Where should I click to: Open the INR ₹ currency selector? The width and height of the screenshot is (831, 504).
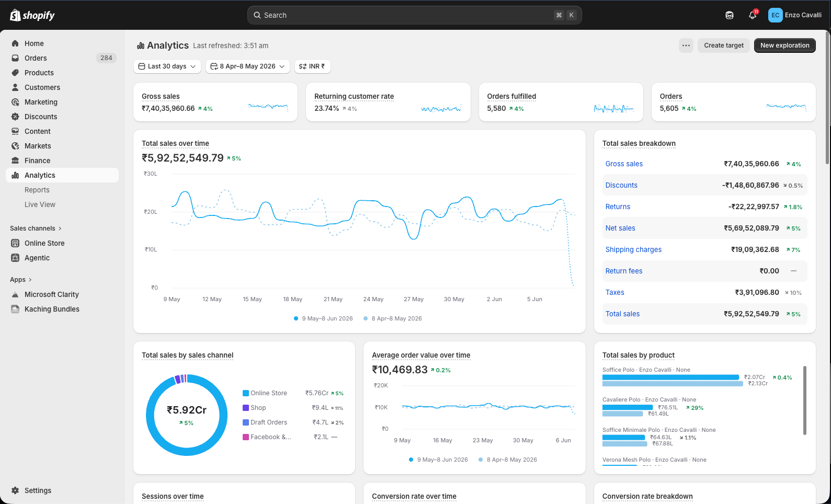[312, 66]
